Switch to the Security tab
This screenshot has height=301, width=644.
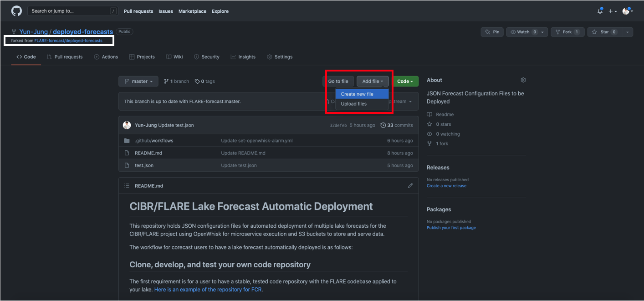pos(207,57)
